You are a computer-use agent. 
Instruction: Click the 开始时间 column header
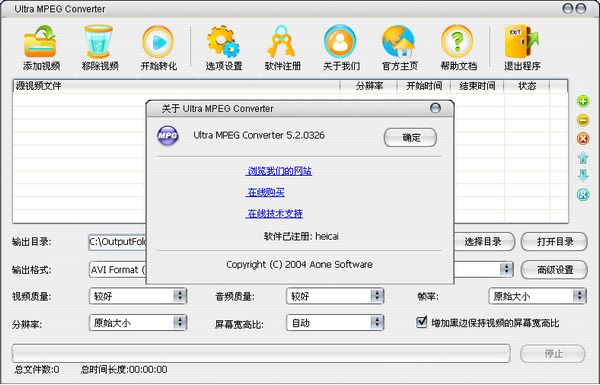pos(424,86)
